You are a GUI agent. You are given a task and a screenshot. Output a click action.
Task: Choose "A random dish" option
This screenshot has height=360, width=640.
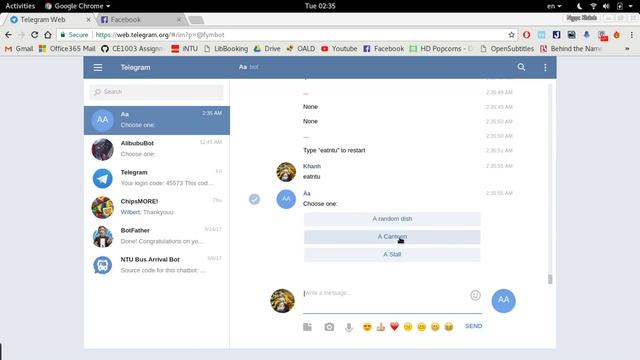click(392, 219)
